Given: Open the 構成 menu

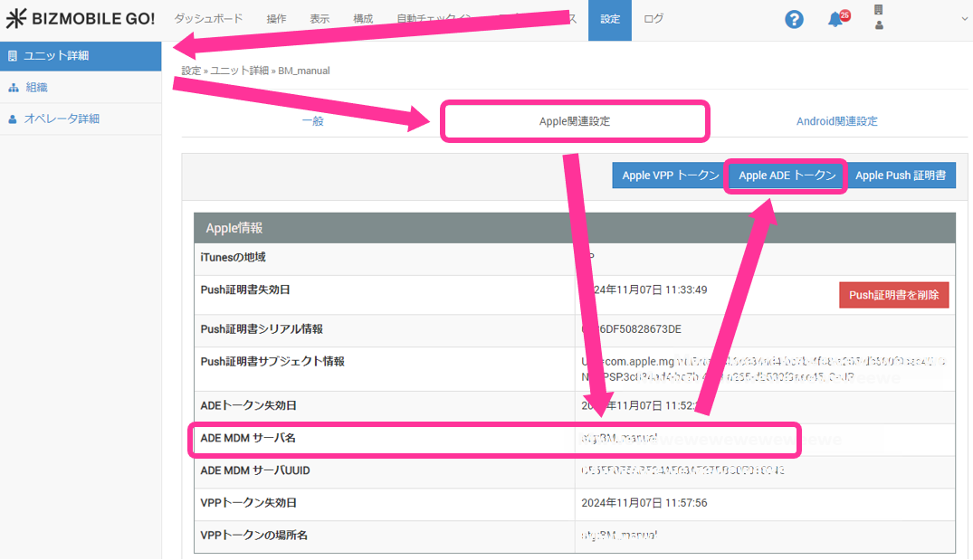Looking at the screenshot, I should (x=363, y=19).
